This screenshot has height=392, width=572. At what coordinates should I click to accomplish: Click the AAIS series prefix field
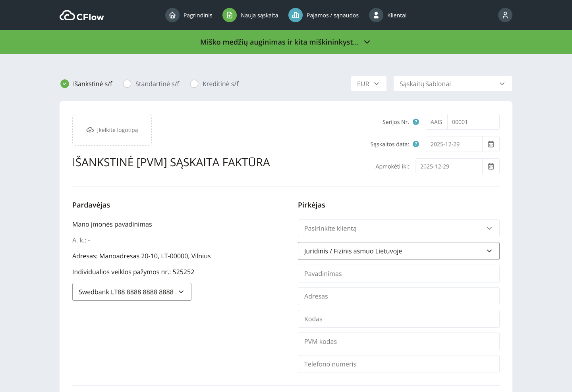tap(437, 122)
